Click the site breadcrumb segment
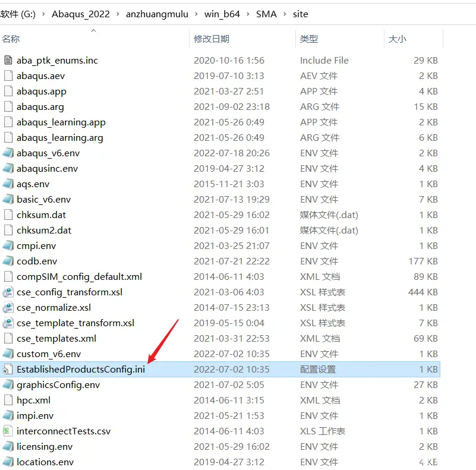This screenshot has height=470, width=476. tap(301, 14)
